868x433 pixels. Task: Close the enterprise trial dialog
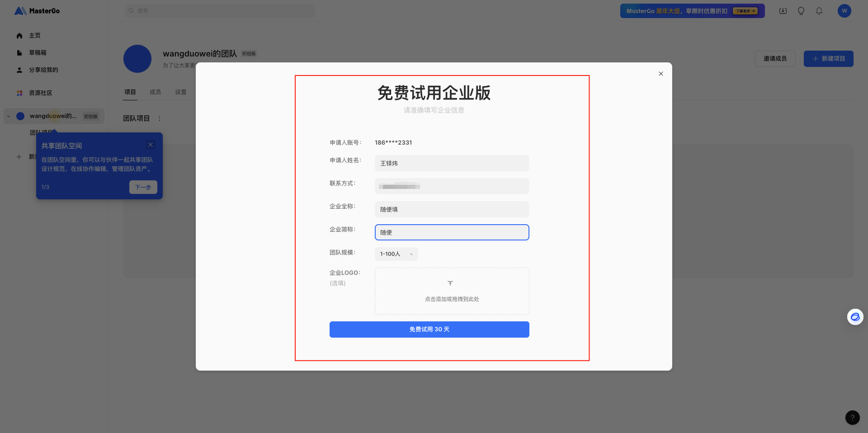(x=660, y=74)
